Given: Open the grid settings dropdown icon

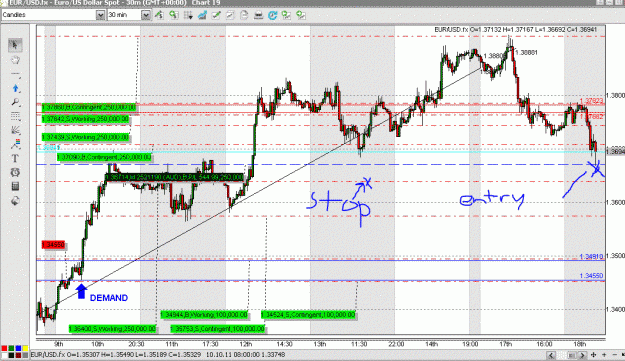Looking at the screenshot, I should pyautogui.click(x=188, y=15).
